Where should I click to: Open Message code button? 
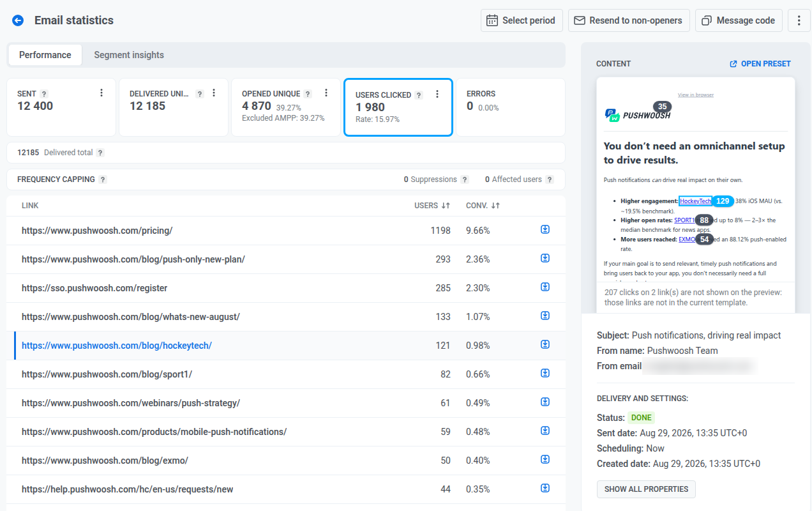[x=739, y=20]
